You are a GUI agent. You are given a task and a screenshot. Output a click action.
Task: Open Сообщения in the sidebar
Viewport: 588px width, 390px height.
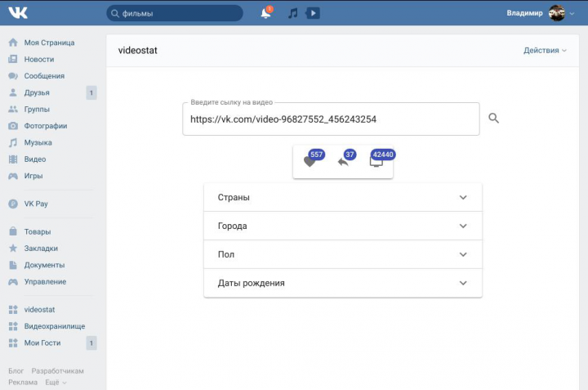coord(44,76)
